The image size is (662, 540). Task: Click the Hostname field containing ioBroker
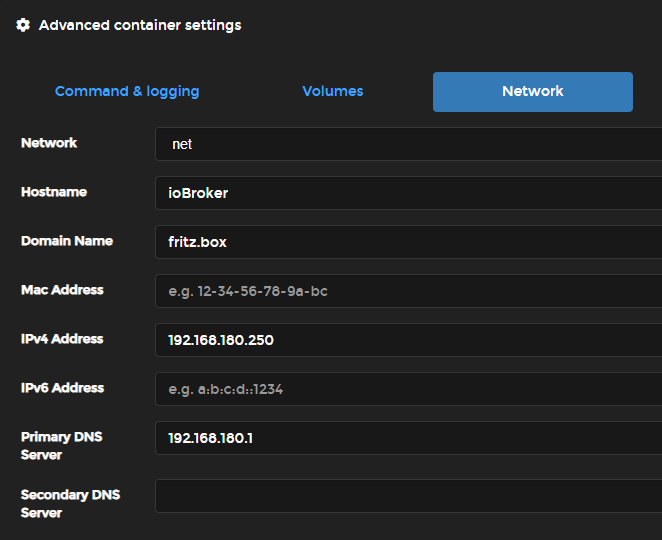click(x=409, y=193)
